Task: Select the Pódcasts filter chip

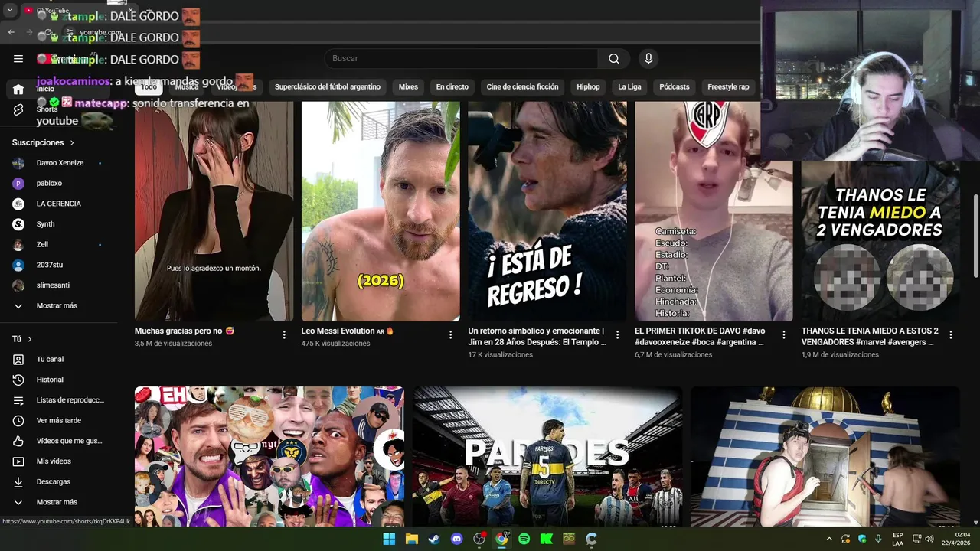Action: 675,86
